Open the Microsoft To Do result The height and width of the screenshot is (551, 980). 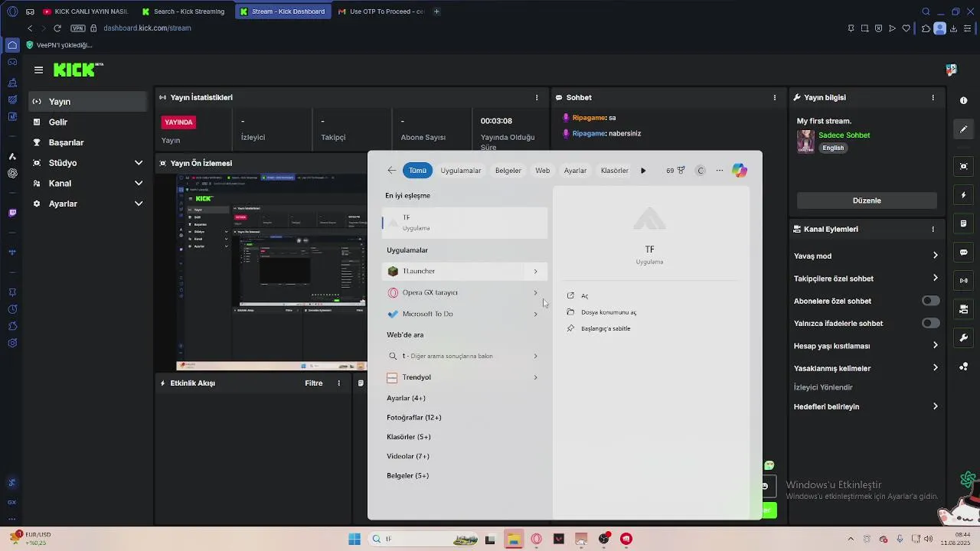point(465,314)
